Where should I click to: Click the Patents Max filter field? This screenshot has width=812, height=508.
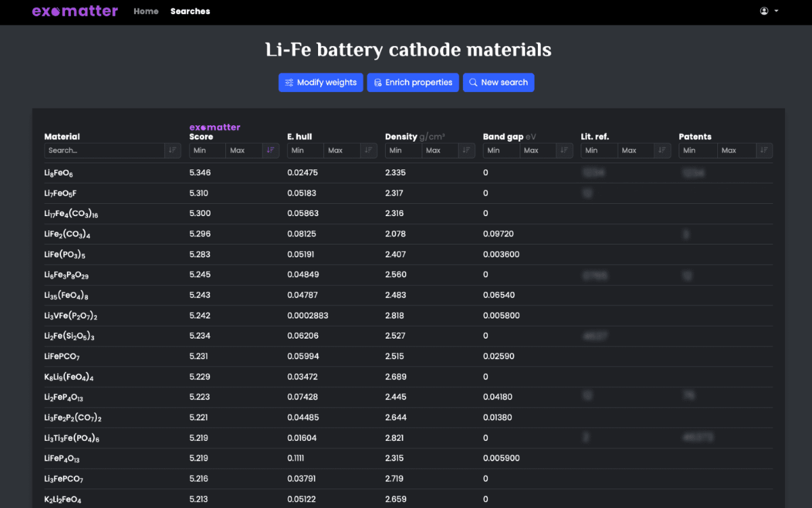[x=736, y=150]
